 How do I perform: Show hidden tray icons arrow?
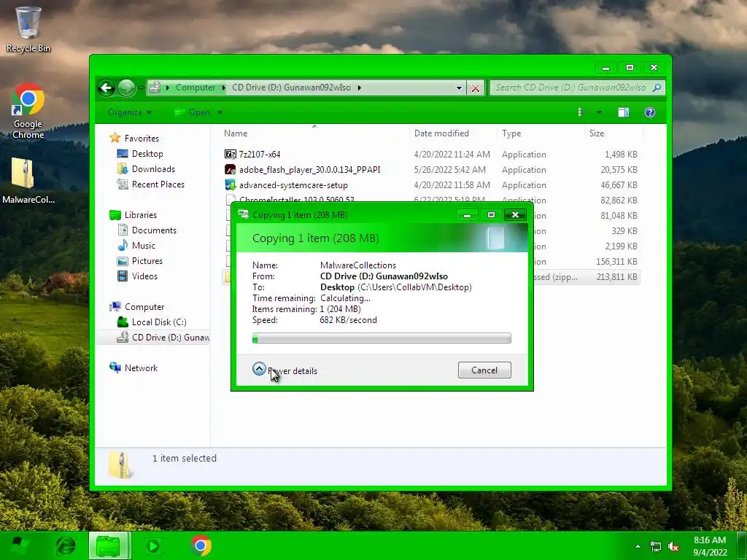click(x=638, y=546)
